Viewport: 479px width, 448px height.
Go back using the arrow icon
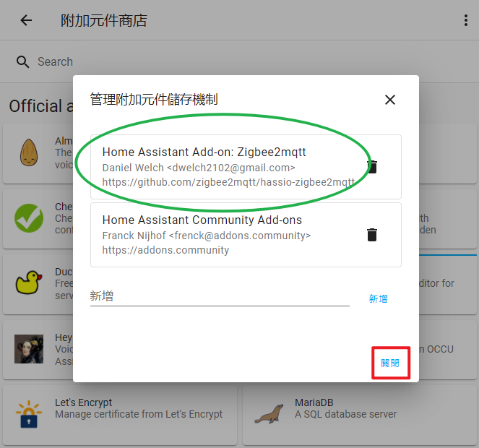tap(26, 20)
